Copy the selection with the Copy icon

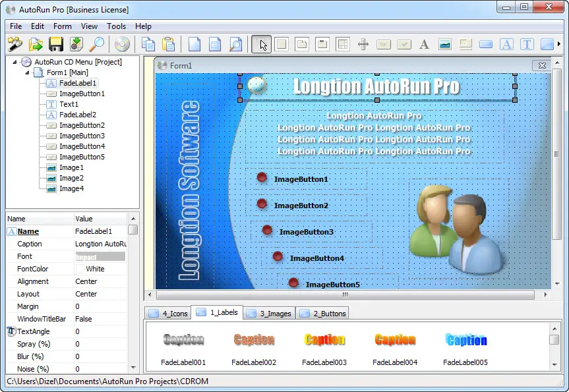coord(148,44)
